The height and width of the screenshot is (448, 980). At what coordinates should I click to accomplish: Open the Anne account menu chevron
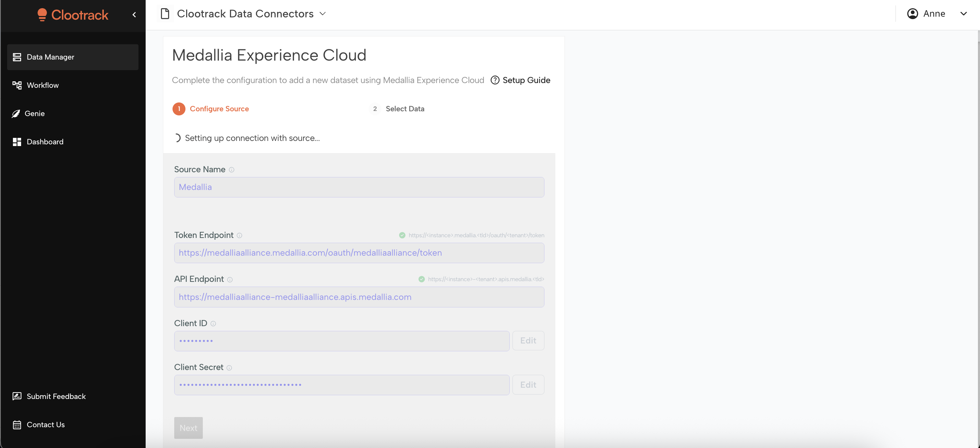click(963, 14)
